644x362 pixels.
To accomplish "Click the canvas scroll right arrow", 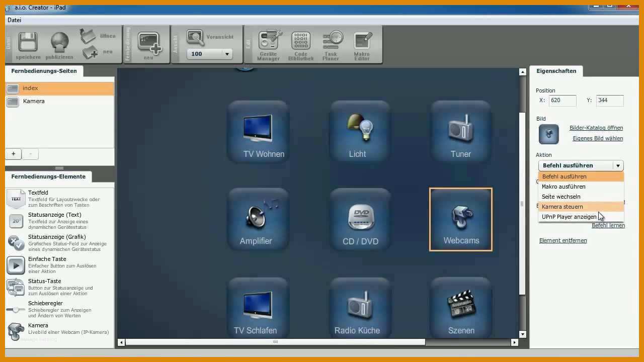I will coord(514,342).
